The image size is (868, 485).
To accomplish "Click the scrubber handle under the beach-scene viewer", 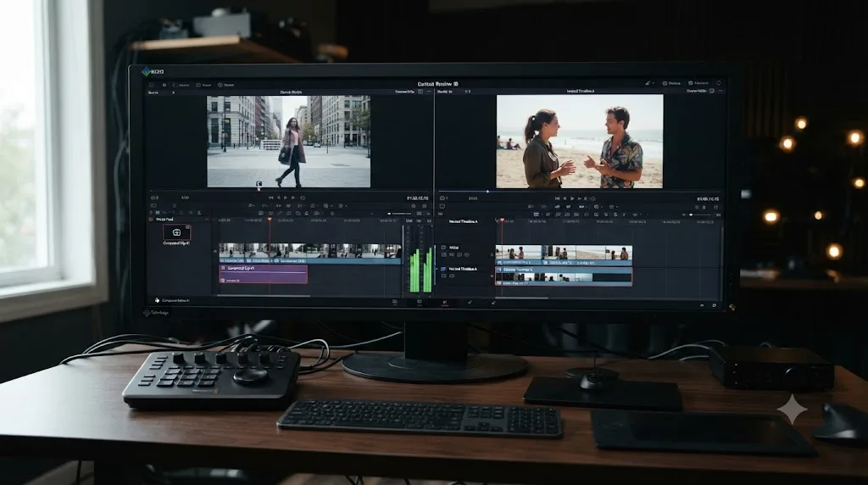I will (487, 192).
